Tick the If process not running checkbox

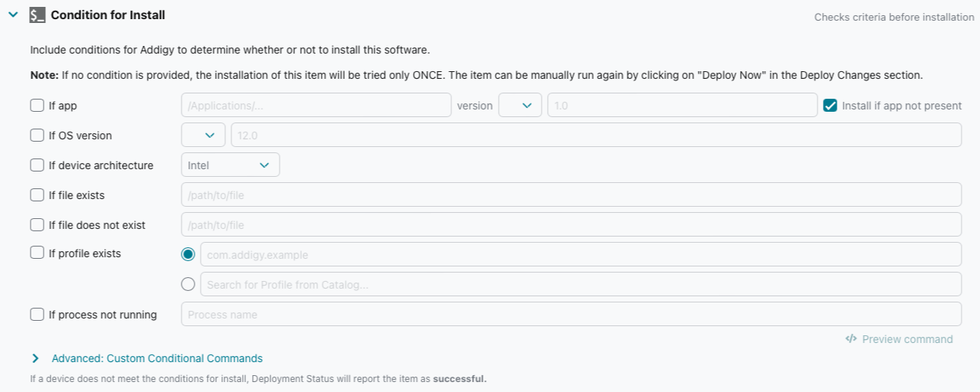[37, 315]
